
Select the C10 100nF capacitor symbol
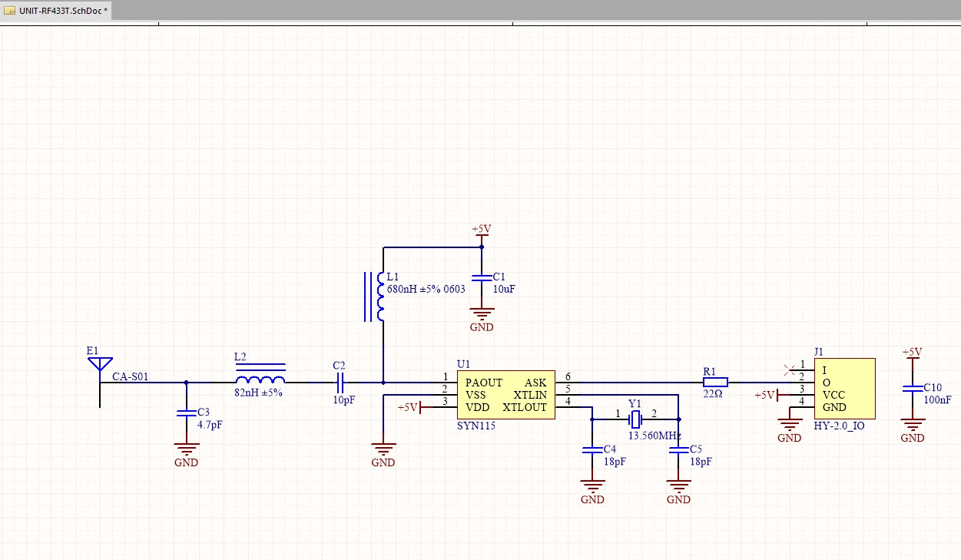[x=912, y=389]
